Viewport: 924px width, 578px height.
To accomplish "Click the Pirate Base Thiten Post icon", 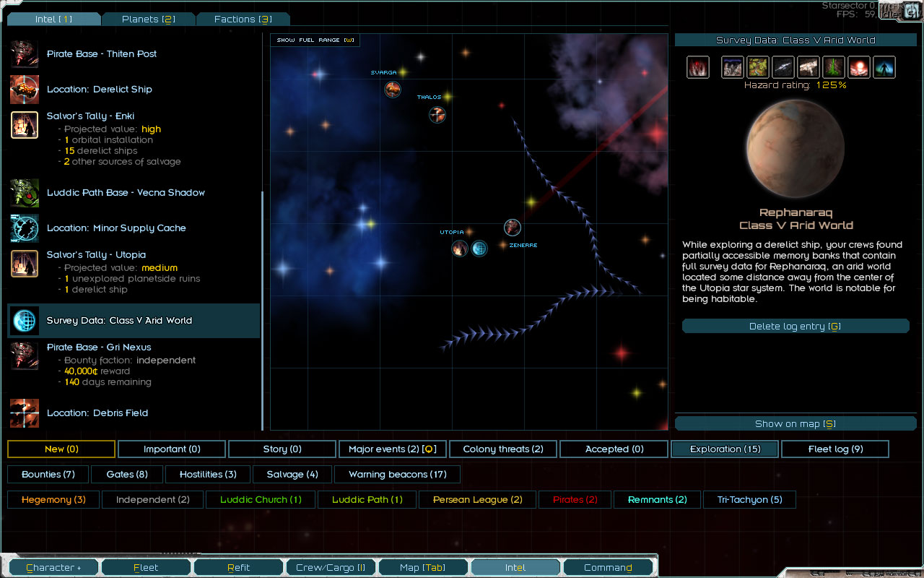I will (25, 54).
